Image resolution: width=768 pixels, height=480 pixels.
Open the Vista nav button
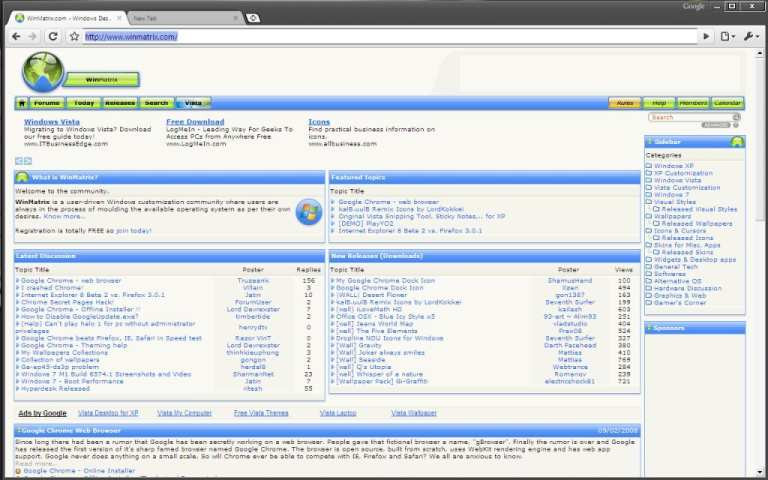(x=193, y=103)
